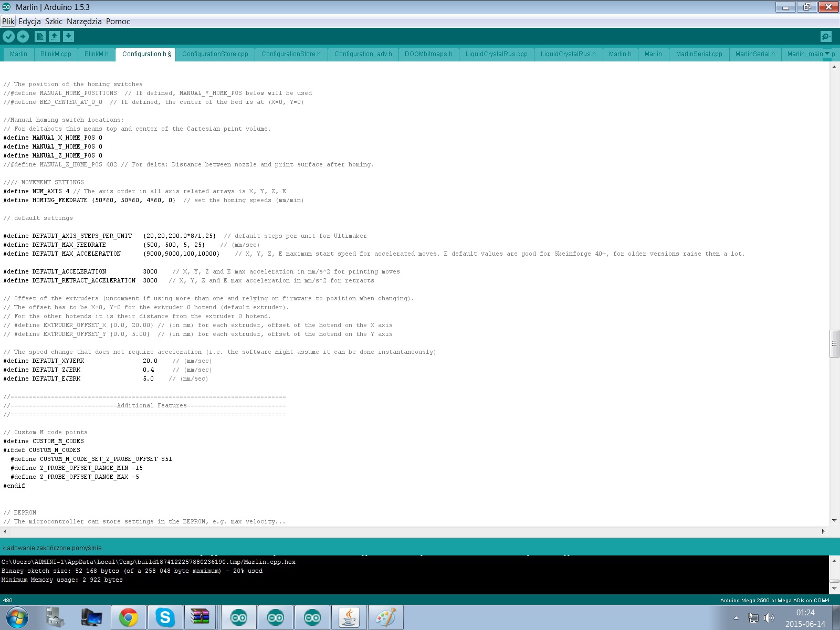840x630 pixels.
Task: Click the DEFAULT_AXIS_STEPS_PER_UNIT define line
Action: 185,236
